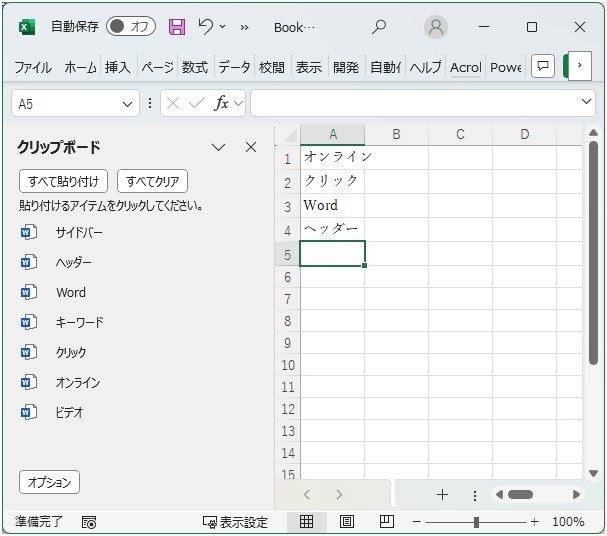
Task: Open the clipboard オプション button
Action: click(x=49, y=482)
